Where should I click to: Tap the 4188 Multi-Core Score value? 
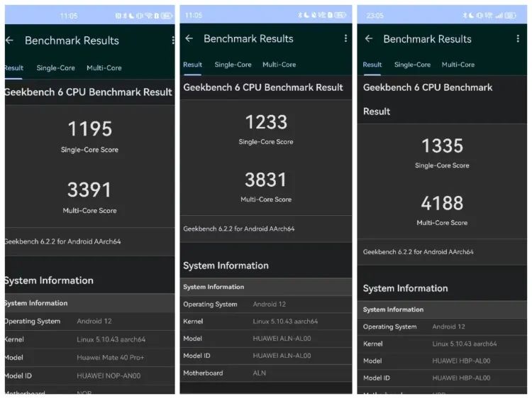click(442, 203)
